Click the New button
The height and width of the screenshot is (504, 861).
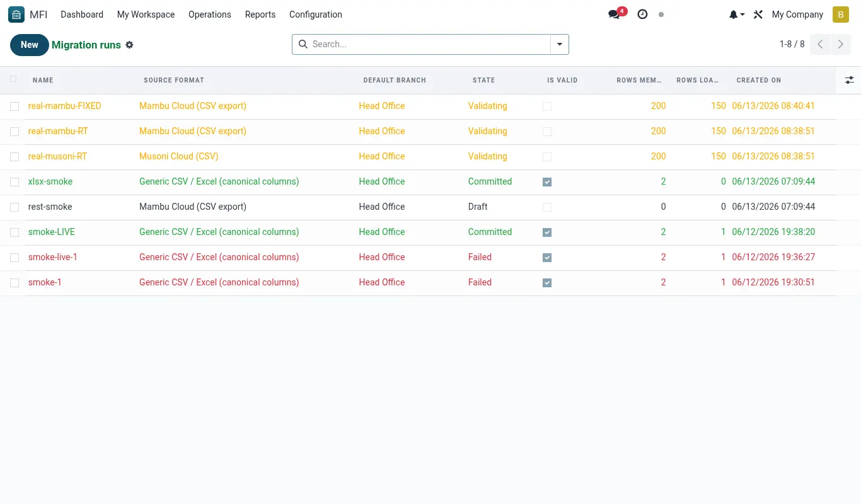point(30,45)
